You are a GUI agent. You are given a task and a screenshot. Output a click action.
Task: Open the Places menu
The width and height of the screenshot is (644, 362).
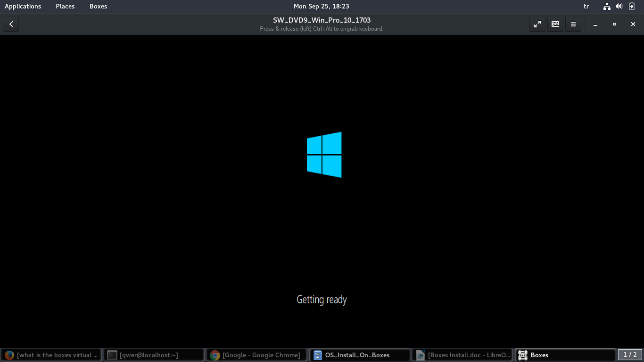65,6
